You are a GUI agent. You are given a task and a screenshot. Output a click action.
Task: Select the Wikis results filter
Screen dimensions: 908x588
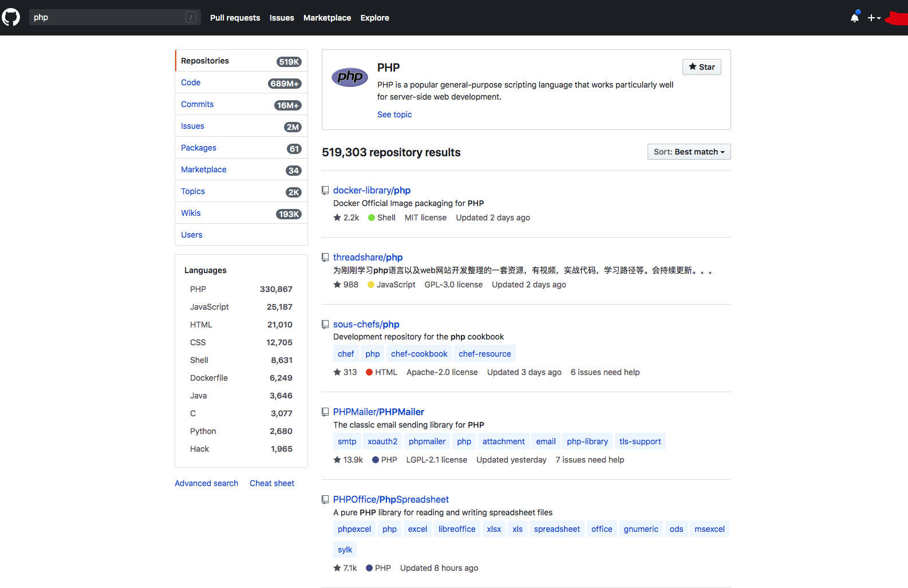tap(242, 213)
